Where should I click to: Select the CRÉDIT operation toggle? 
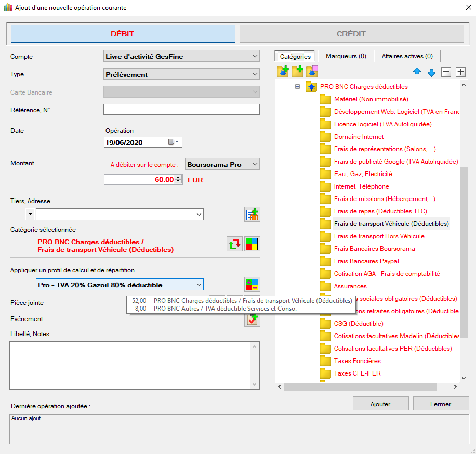[351, 34]
